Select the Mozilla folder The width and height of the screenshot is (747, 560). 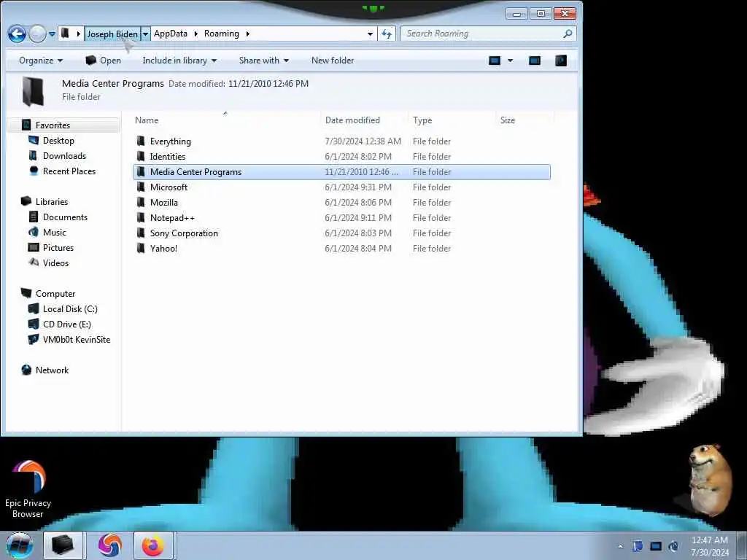[164, 203]
